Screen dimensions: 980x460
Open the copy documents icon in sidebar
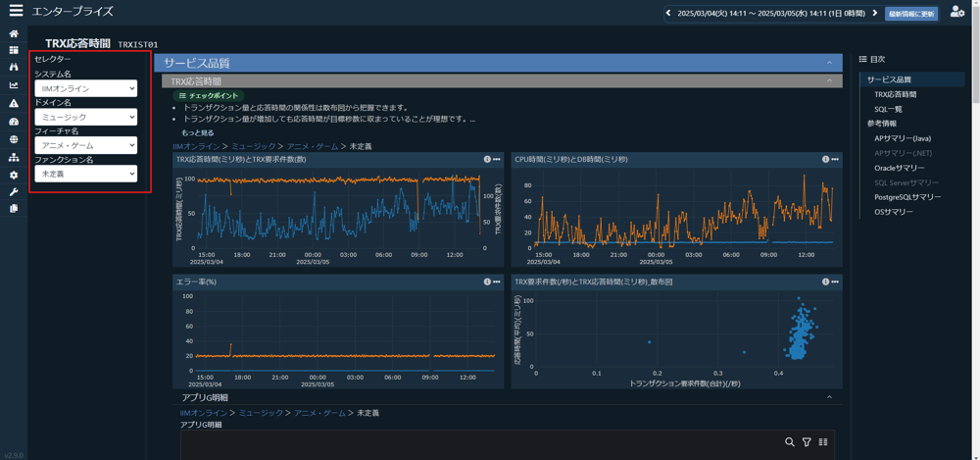click(x=14, y=209)
